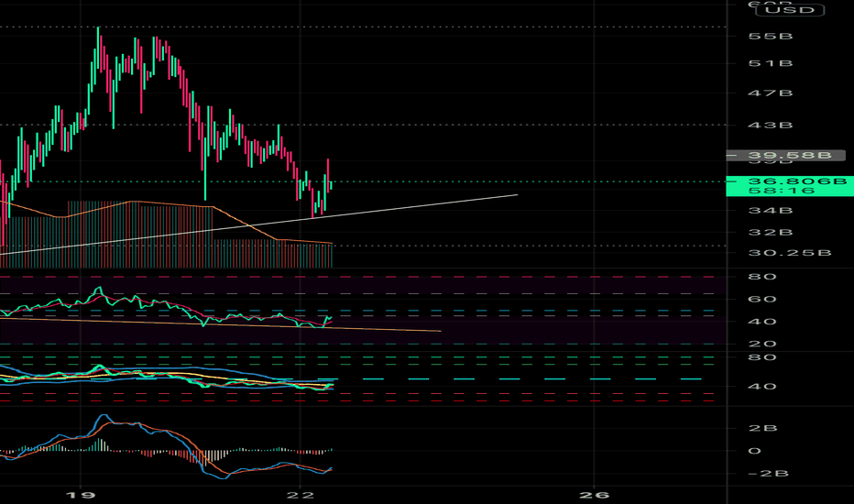Click date 22 on the time axis
This screenshot has height=504, width=854.
click(301, 495)
